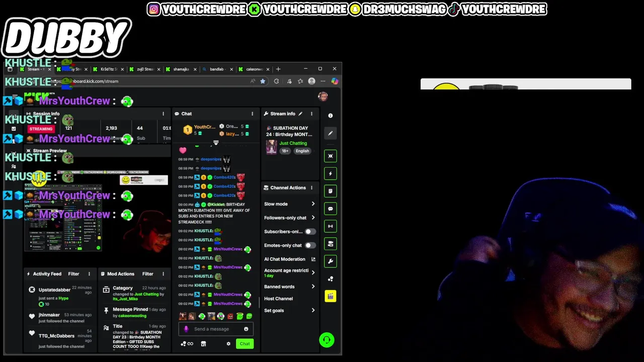Open the Chat panel three-dot menu
The image size is (644, 362).
point(252,114)
